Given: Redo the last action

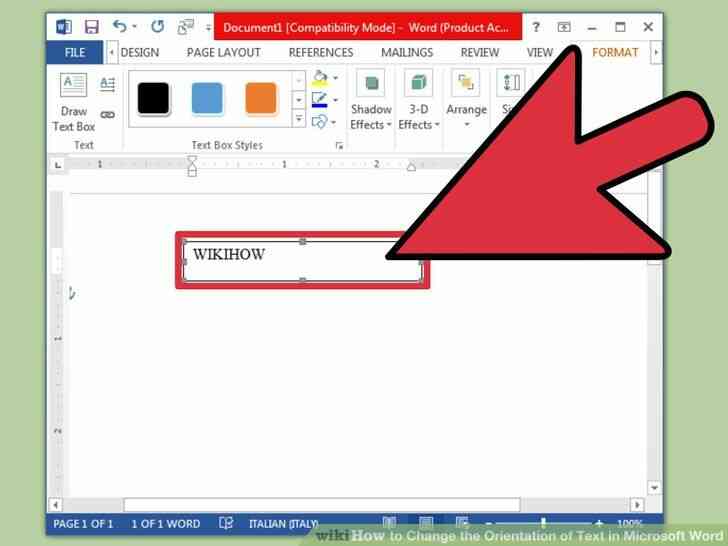Looking at the screenshot, I should coord(157,26).
